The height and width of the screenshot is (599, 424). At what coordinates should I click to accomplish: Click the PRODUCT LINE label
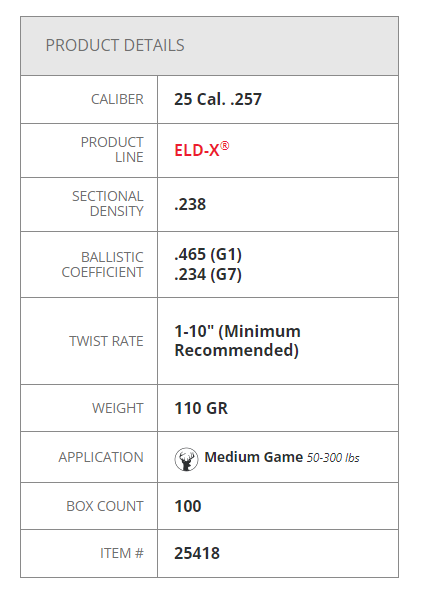coord(112,149)
